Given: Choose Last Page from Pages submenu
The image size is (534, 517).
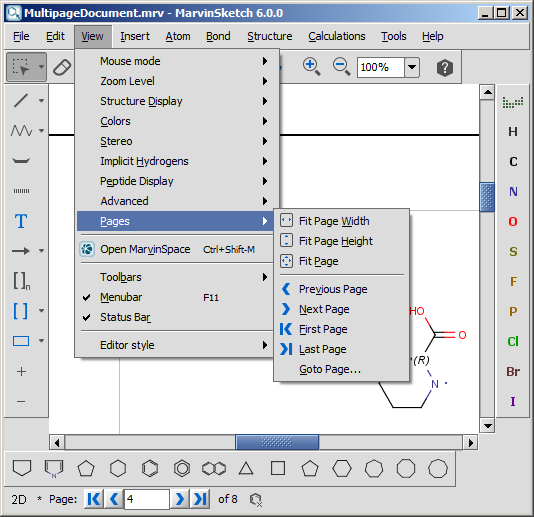Looking at the screenshot, I should pyautogui.click(x=341, y=349).
